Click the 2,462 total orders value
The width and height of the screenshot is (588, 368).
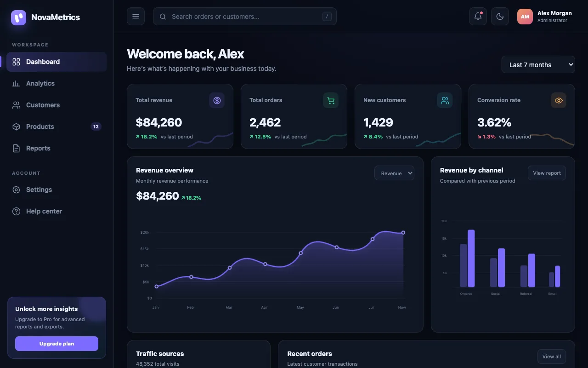[x=265, y=122]
